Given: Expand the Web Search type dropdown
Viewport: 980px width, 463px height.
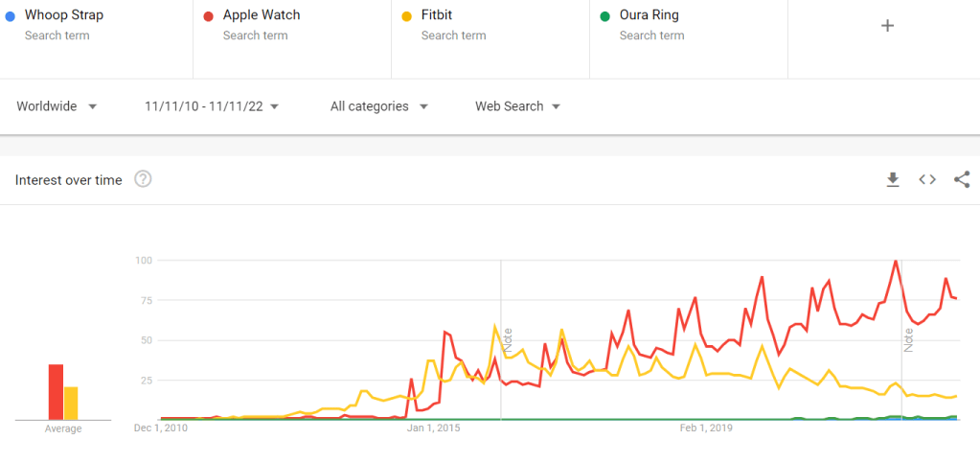Looking at the screenshot, I should 517,106.
